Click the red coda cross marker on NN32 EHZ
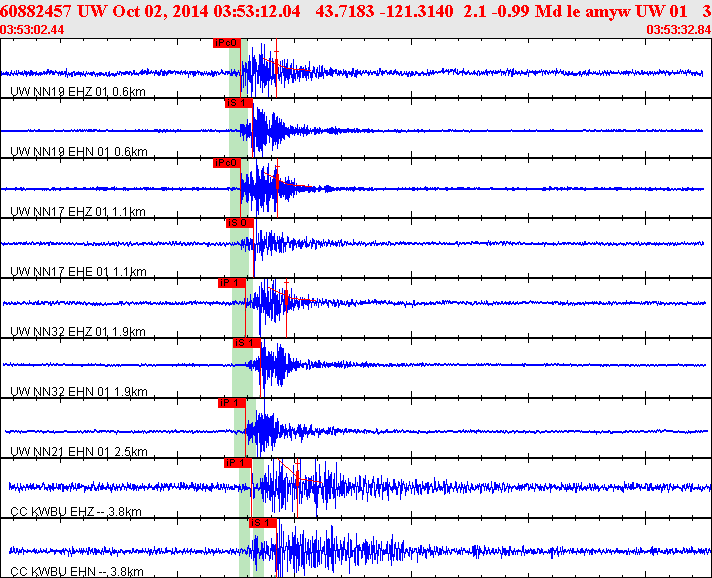712x578 pixels. (x=287, y=283)
